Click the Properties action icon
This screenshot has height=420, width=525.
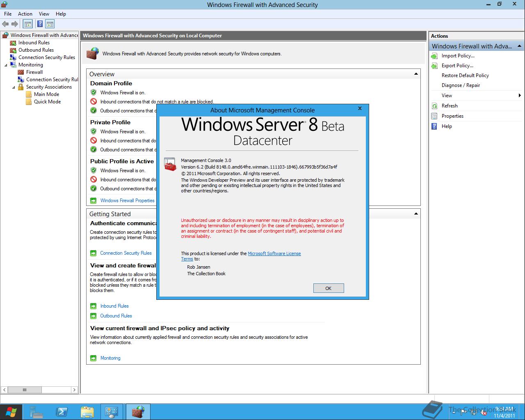[x=435, y=116]
